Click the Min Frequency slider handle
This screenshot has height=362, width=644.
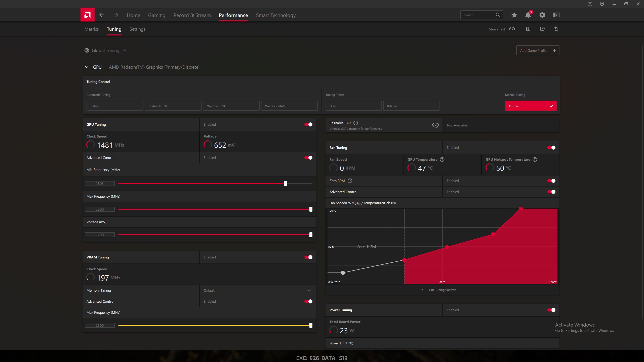tap(285, 184)
